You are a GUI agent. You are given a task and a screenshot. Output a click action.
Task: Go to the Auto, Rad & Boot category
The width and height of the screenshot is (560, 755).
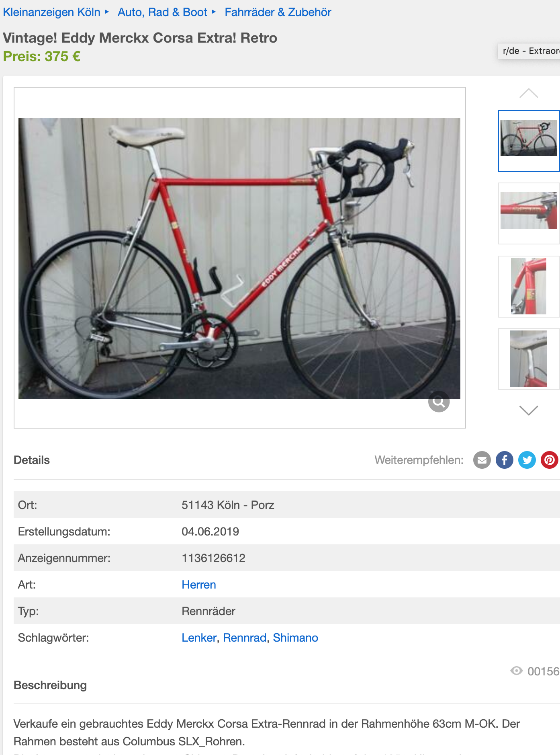point(162,12)
